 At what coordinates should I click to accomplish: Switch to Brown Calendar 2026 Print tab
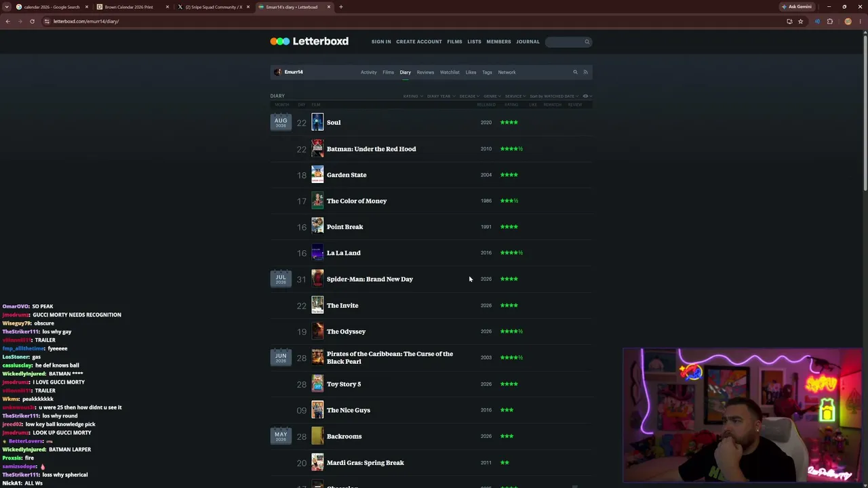pos(132,7)
